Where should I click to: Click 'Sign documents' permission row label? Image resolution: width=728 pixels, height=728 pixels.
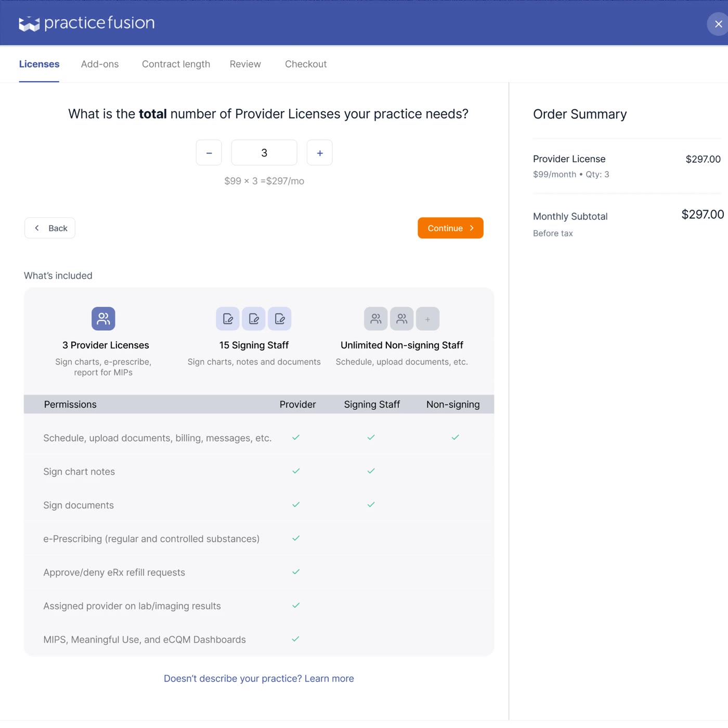click(x=79, y=505)
